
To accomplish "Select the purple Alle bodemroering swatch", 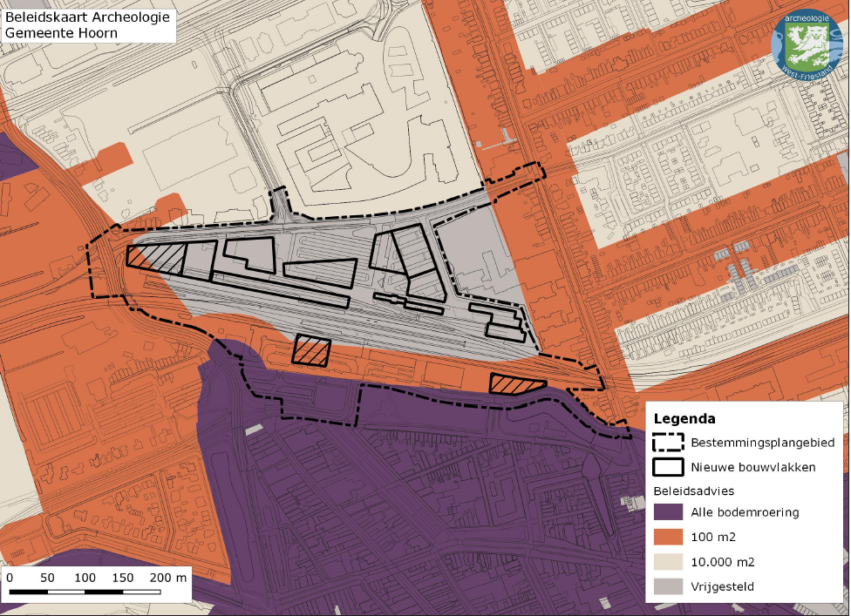I will click(x=668, y=512).
